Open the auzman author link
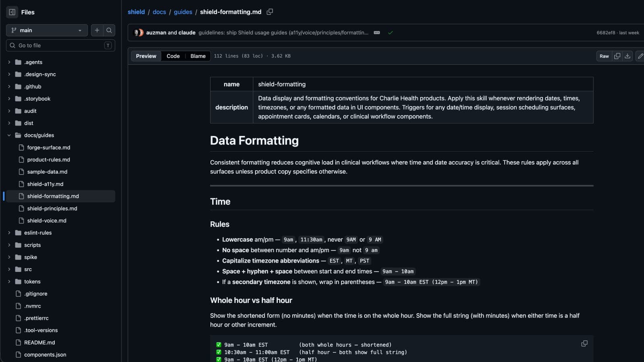Viewport: 644px width, 362px height. tap(156, 33)
